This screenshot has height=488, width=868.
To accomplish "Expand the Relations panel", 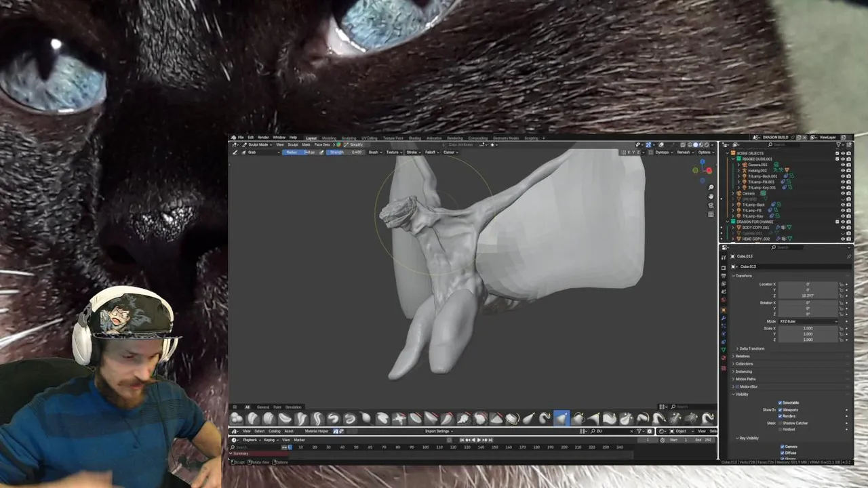I will 743,356.
